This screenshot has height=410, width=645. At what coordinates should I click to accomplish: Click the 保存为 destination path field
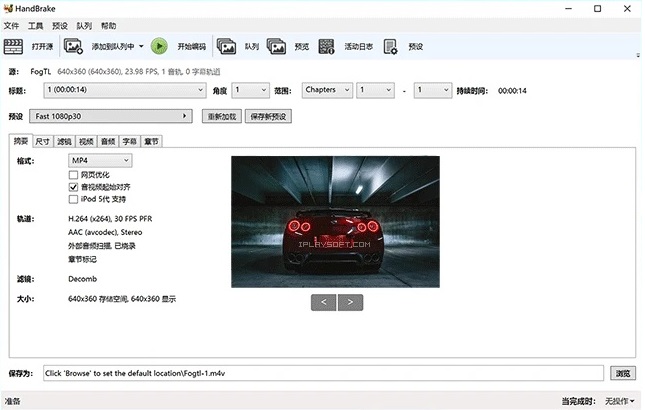click(x=323, y=373)
